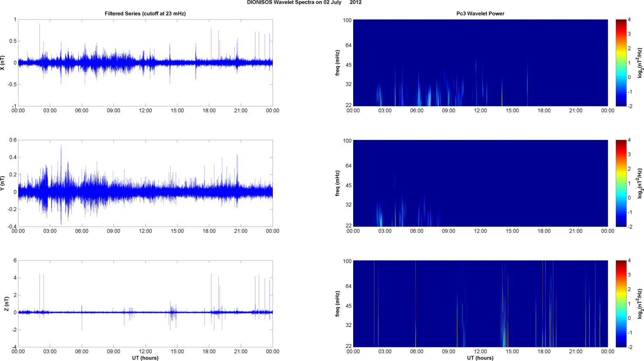Click the 21:00 tick under the X filtered series
The image size is (644, 361).
[241, 111]
